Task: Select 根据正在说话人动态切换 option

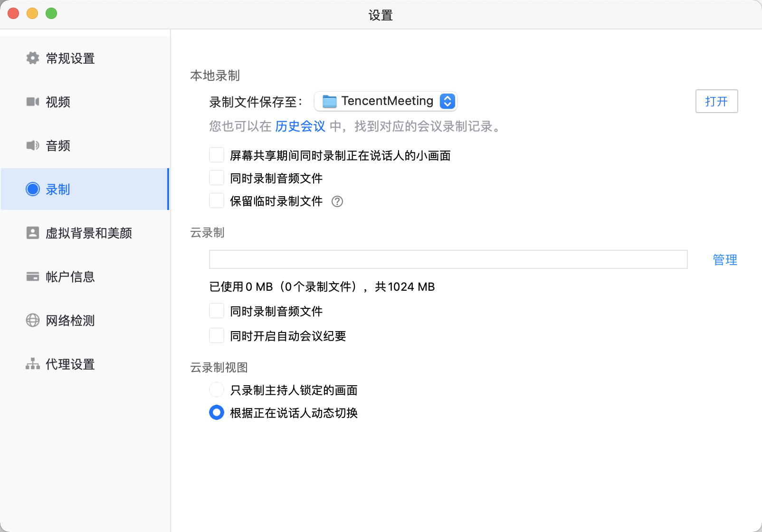Action: (217, 412)
